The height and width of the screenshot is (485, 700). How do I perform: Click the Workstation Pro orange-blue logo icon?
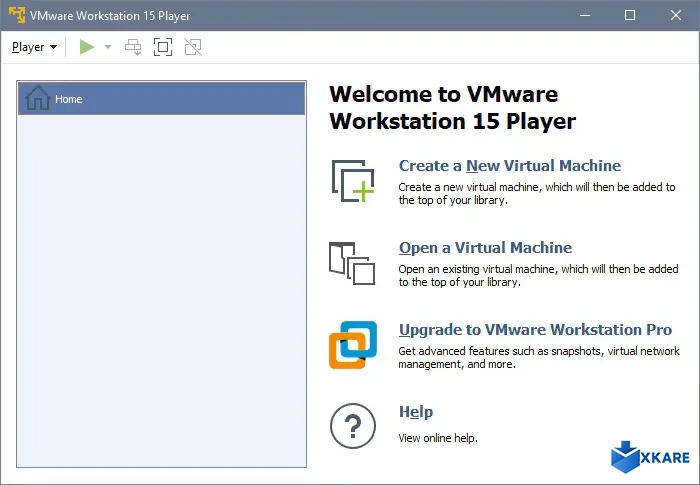[x=353, y=345]
